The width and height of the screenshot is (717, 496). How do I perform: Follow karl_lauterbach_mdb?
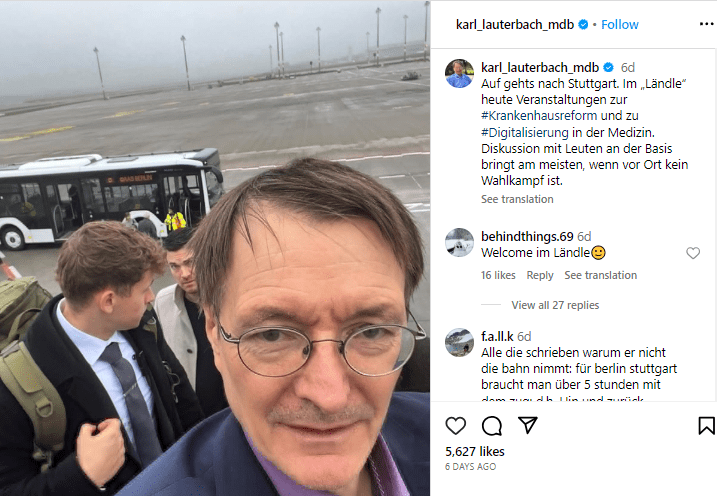620,24
